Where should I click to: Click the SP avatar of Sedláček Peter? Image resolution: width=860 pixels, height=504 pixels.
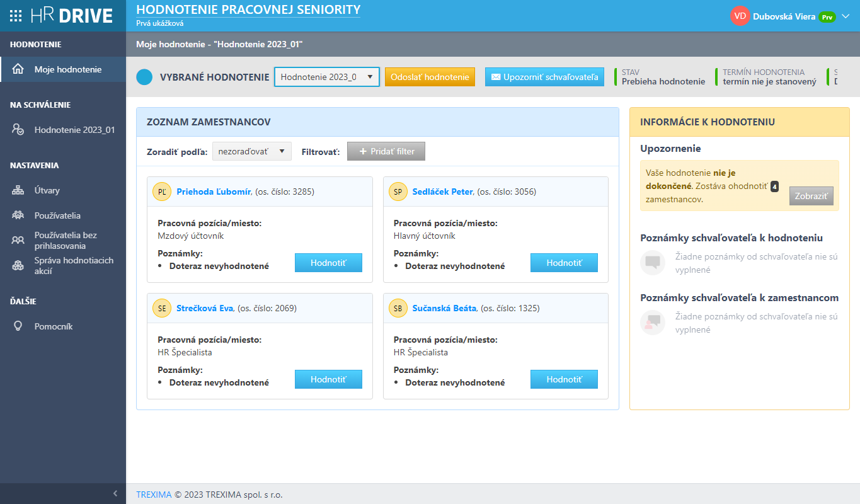tap(398, 192)
